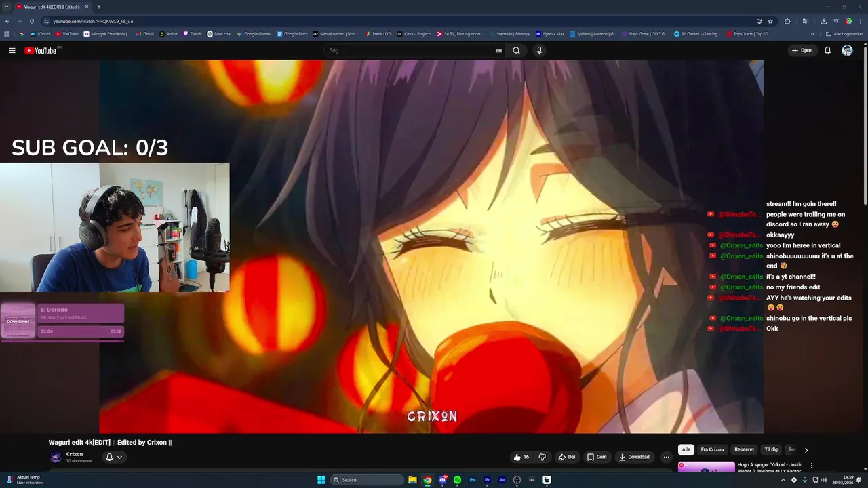Expand hidden bookmarks overflow chevron
868x488 pixels.
point(812,34)
